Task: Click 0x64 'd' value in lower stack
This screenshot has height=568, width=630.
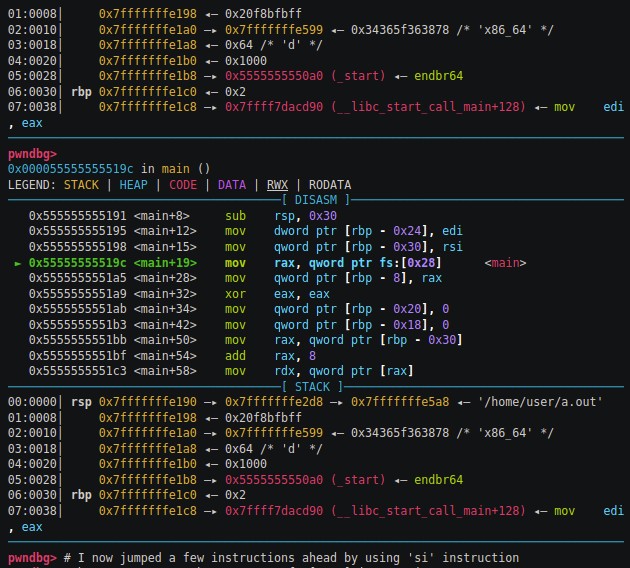Action: [274, 448]
